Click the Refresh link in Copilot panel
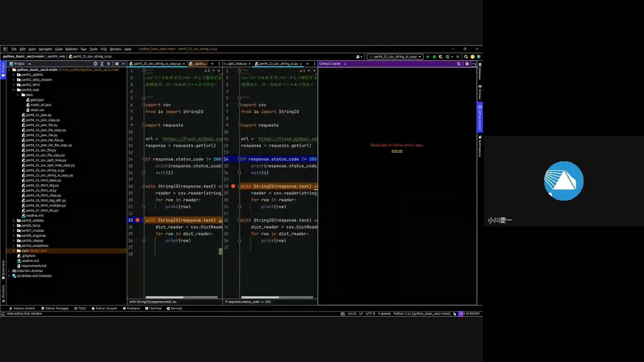The width and height of the screenshot is (644, 362). (x=397, y=151)
